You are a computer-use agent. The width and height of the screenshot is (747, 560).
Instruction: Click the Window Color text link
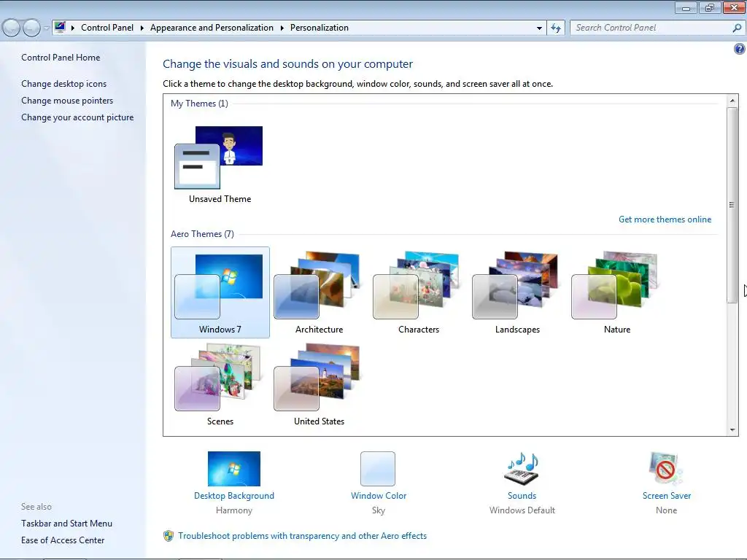[x=379, y=496]
